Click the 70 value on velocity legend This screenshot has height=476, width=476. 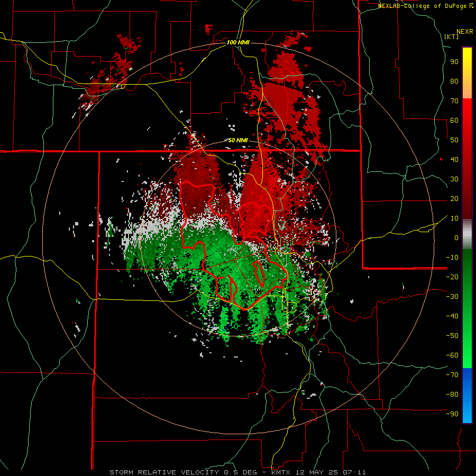point(454,101)
